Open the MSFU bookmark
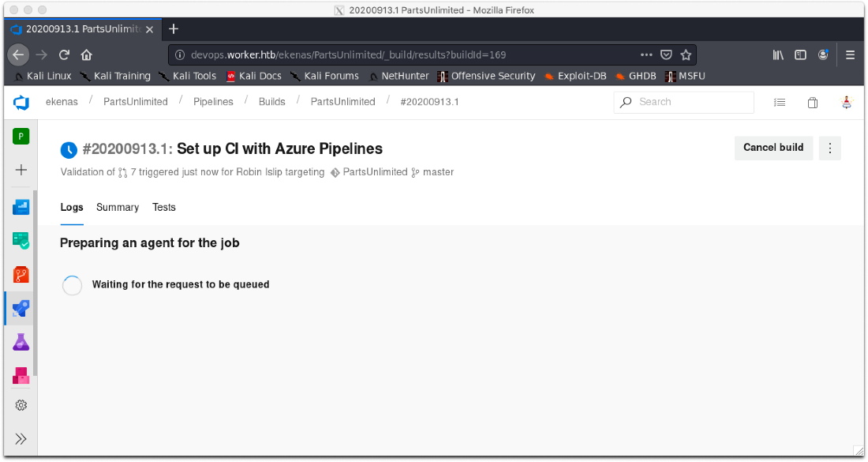The height and width of the screenshot is (462, 868). tap(685, 76)
